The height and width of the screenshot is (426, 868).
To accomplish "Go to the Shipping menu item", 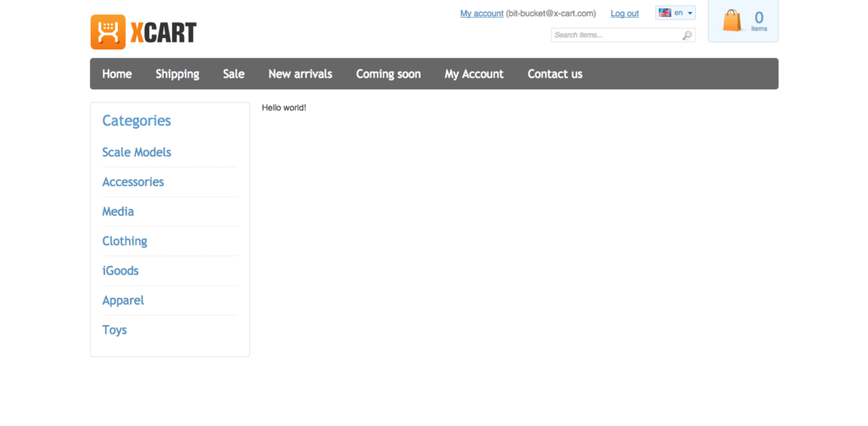I will pos(177,74).
